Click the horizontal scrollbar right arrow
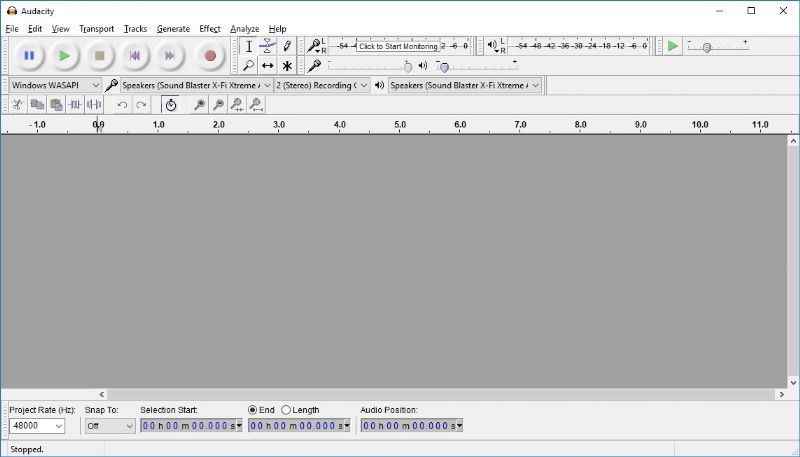 pos(781,394)
